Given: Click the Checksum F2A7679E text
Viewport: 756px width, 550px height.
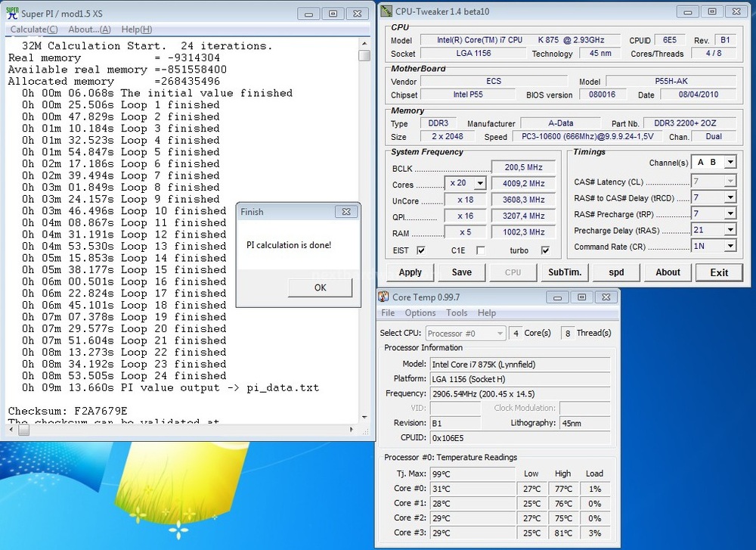Looking at the screenshot, I should 67,411.
